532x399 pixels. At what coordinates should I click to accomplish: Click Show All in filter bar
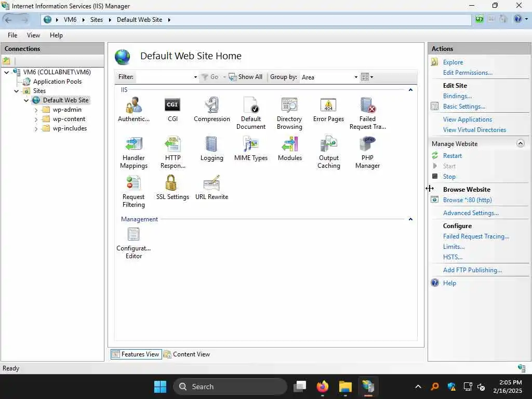click(x=246, y=77)
